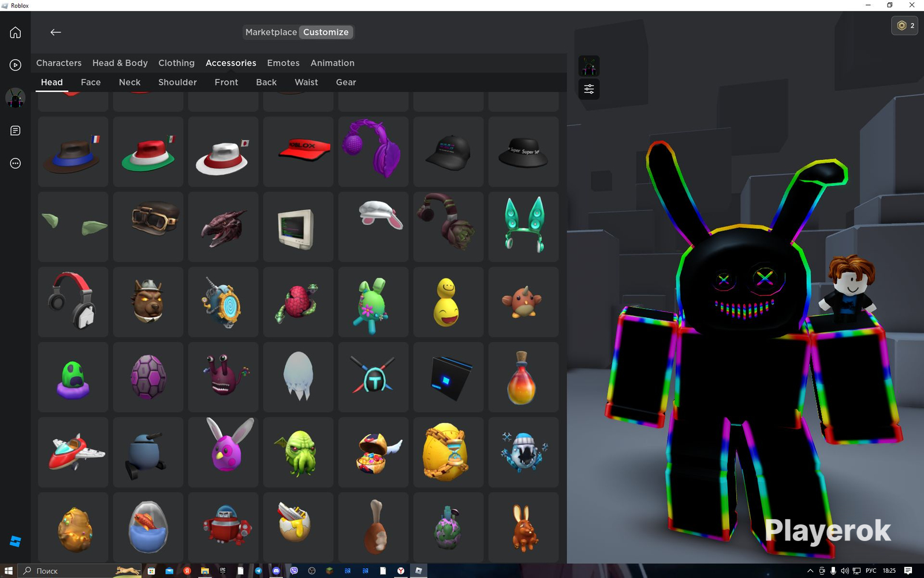The width and height of the screenshot is (924, 578).
Task: Open the avatar settings sliders icon
Action: click(x=589, y=89)
